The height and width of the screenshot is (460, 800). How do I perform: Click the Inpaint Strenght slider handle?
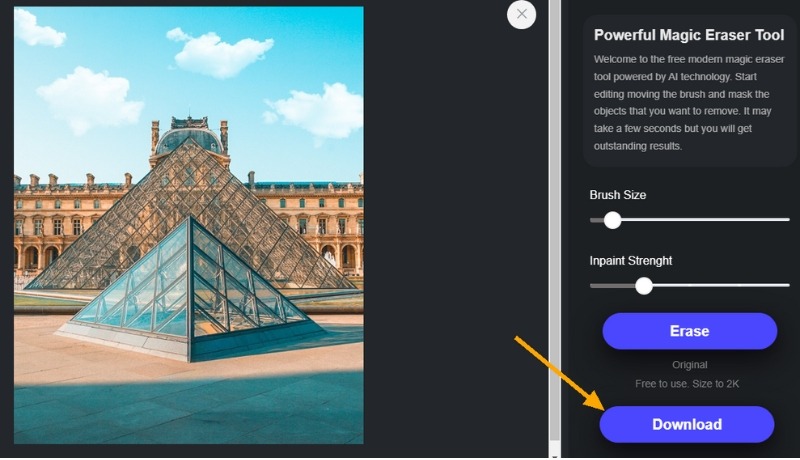tap(644, 286)
